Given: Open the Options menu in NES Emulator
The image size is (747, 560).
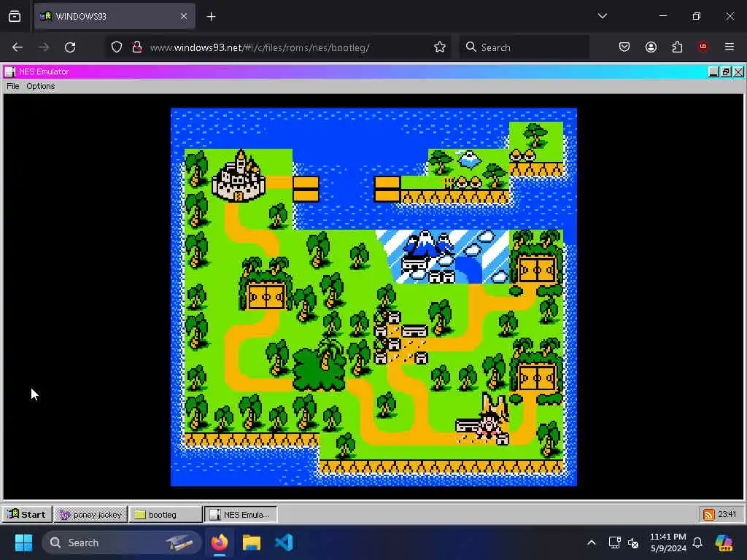Looking at the screenshot, I should [41, 86].
